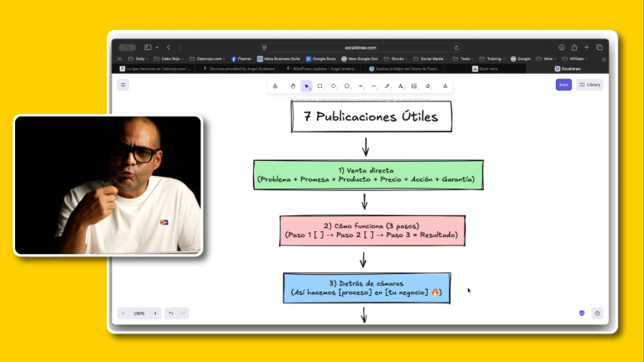Toggle the Library sidebar panel
Image resolution: width=644 pixels, height=362 pixels.
589,85
